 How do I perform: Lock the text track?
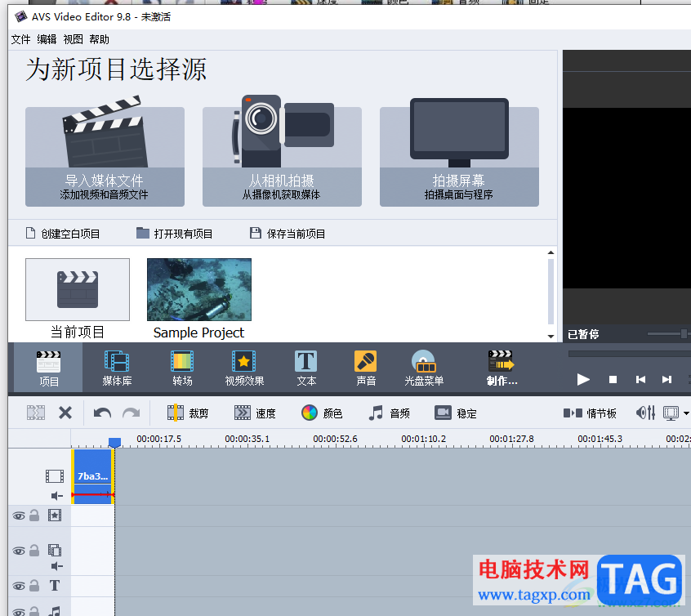tap(34, 586)
